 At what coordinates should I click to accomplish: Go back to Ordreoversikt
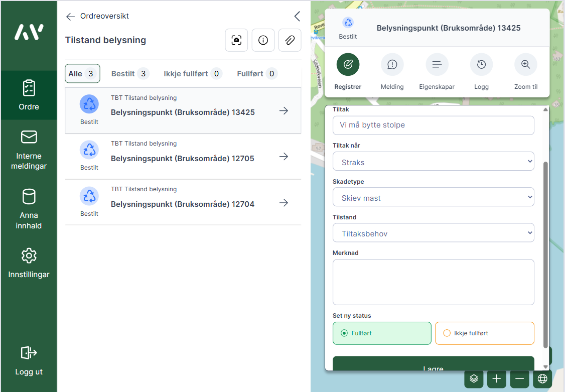[x=98, y=16]
